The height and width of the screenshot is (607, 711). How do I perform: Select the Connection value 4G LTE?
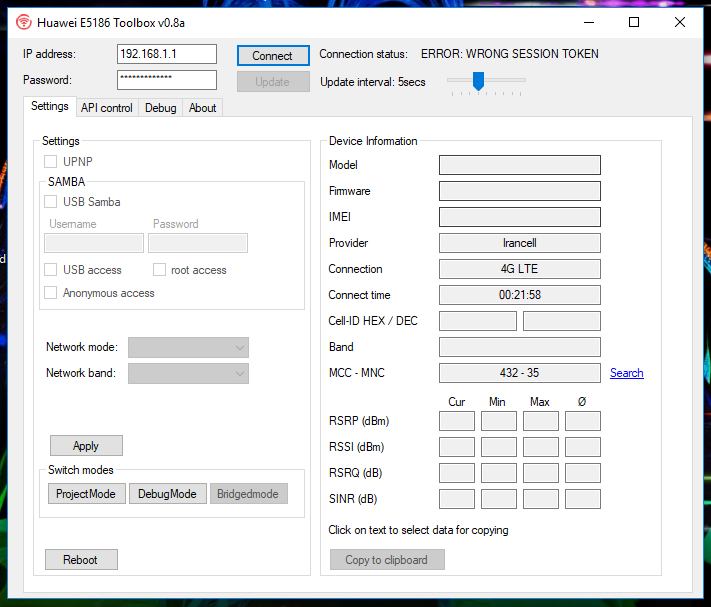520,269
